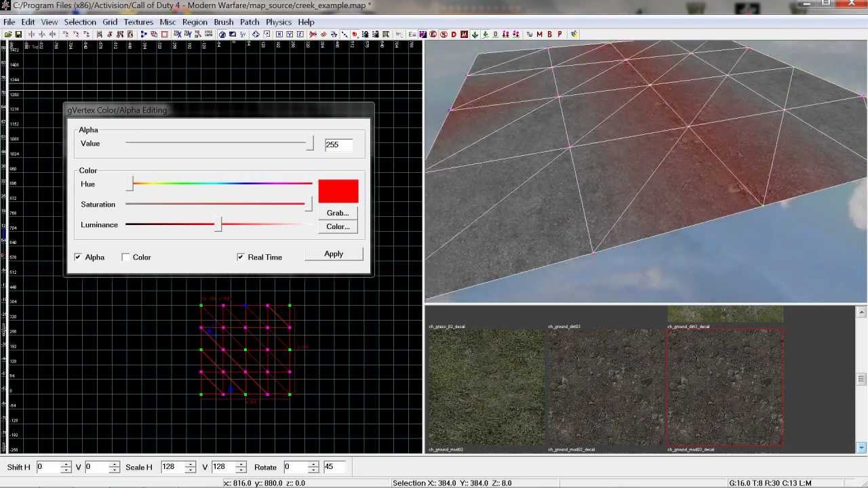Click the Scale H field showing 128

173,467
